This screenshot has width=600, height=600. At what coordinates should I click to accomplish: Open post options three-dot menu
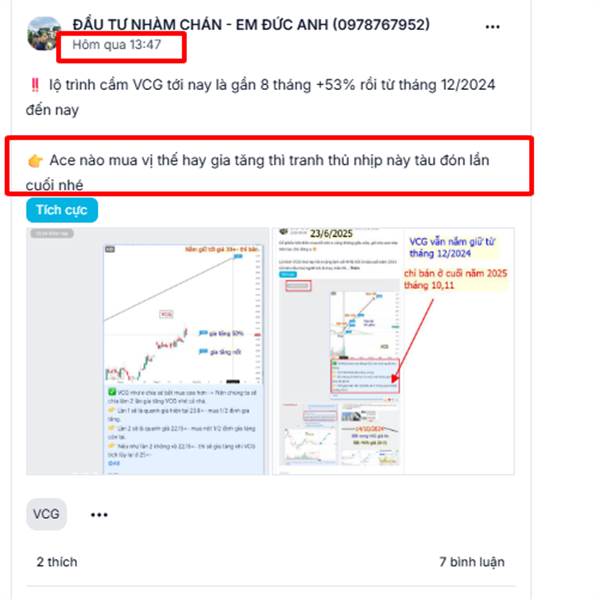(x=492, y=27)
